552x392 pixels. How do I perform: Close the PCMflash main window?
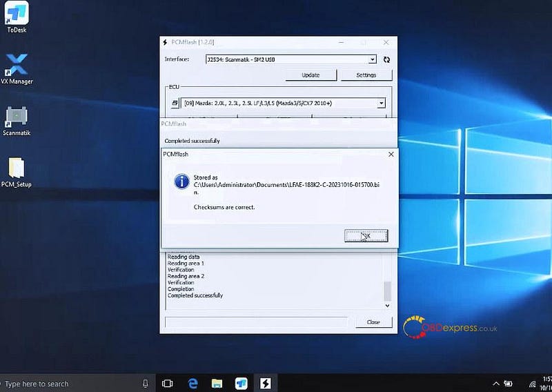tap(386, 42)
